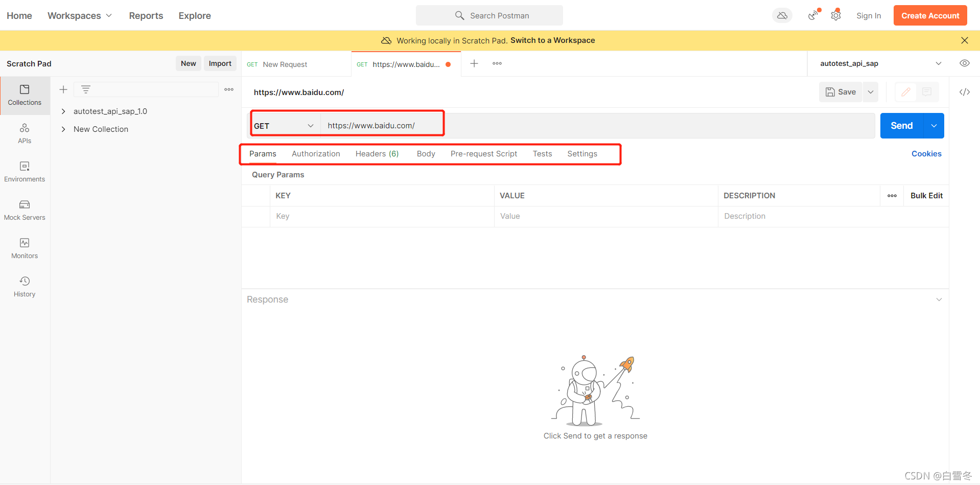This screenshot has width=980, height=485.
Task: Select the Params tab
Action: point(263,154)
